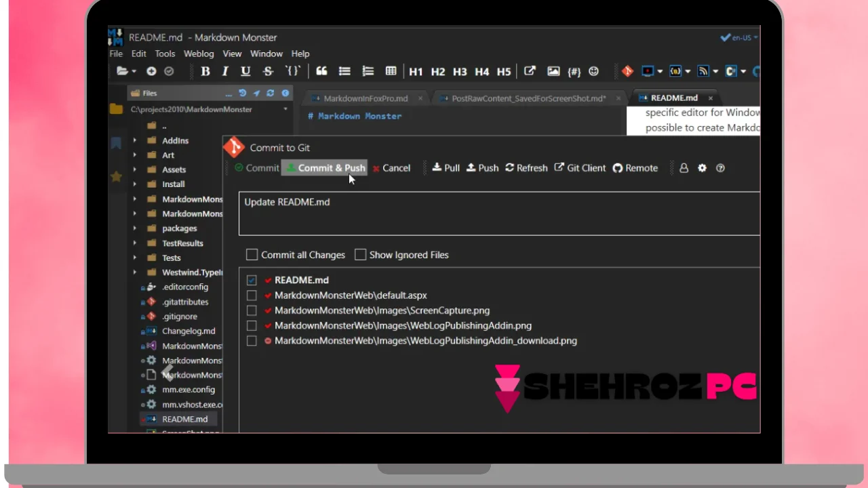Check the WebLogPublishingAddin_download.png checkbox
Viewport: 868px width, 488px height.
252,341
